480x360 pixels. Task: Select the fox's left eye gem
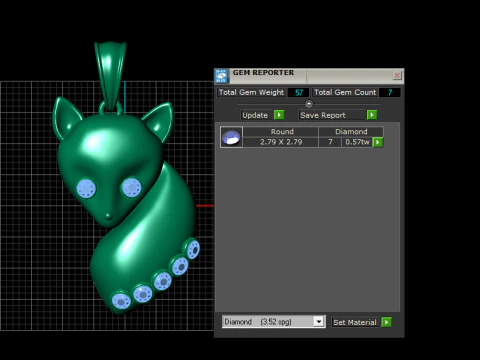tap(86, 189)
